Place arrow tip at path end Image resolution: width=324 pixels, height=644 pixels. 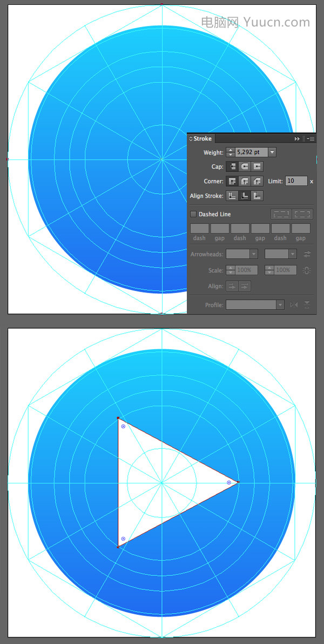245,286
